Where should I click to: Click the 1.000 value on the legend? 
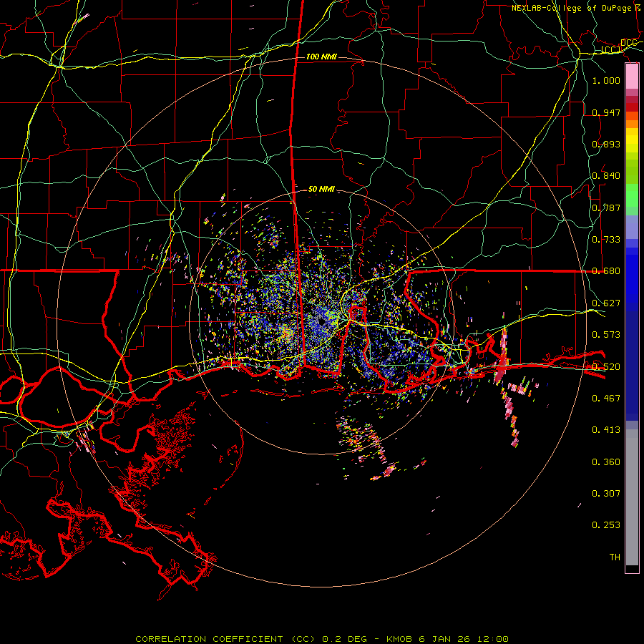(x=606, y=81)
